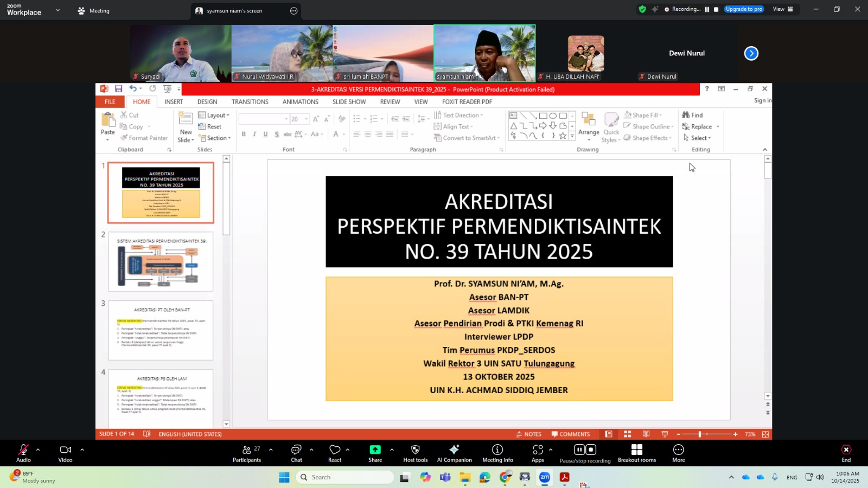Click the Upgrade to pro button
Viewport: 868px width, 488px height.
[x=744, y=9]
